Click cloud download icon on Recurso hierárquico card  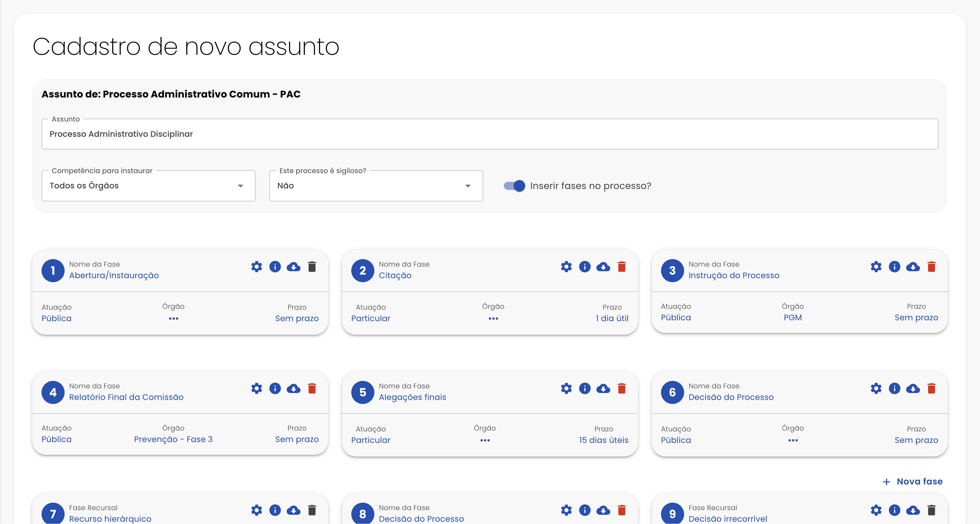(293, 510)
